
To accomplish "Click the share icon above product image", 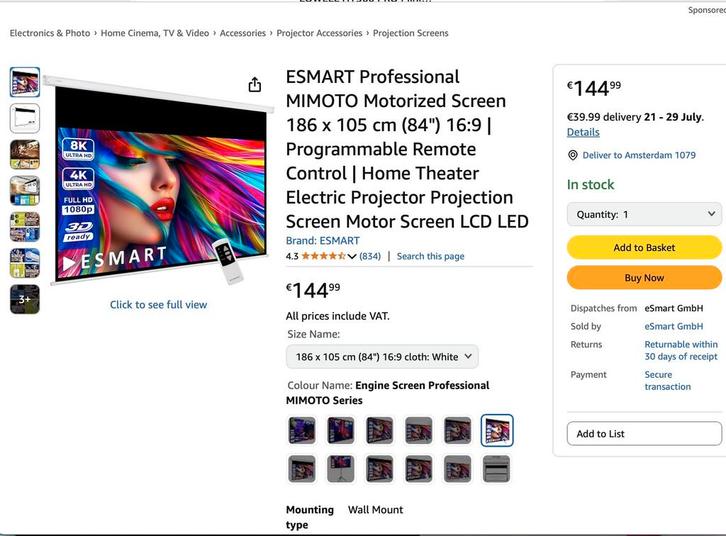I will (255, 84).
